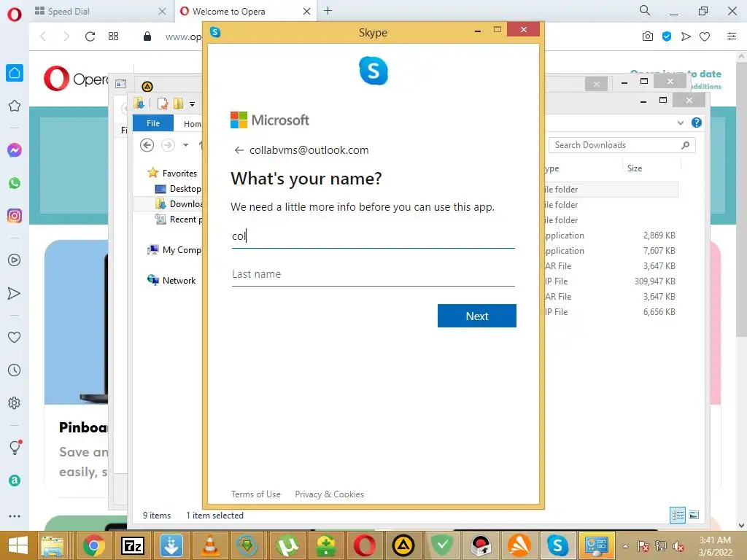Click the 309,947 KB file size cell

pos(654,281)
